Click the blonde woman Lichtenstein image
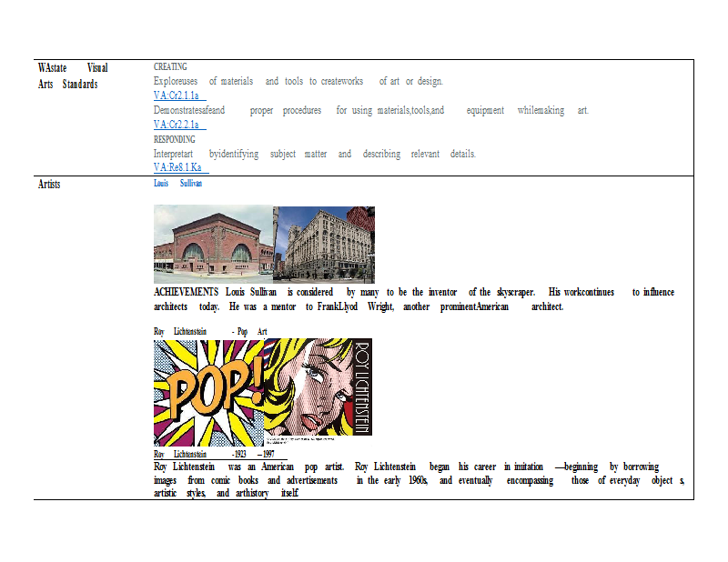 pyautogui.click(x=318, y=387)
